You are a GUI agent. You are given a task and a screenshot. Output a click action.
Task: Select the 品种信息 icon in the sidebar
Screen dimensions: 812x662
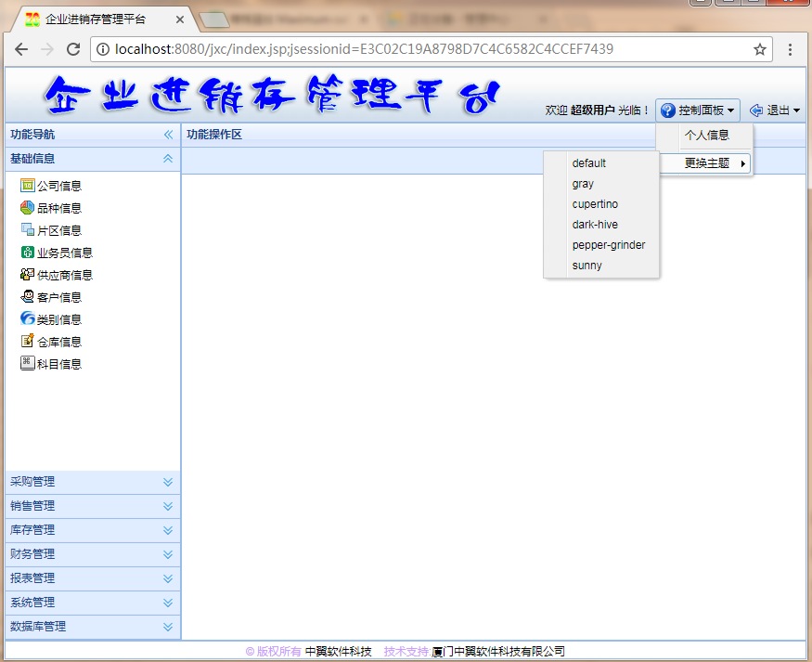pos(28,207)
